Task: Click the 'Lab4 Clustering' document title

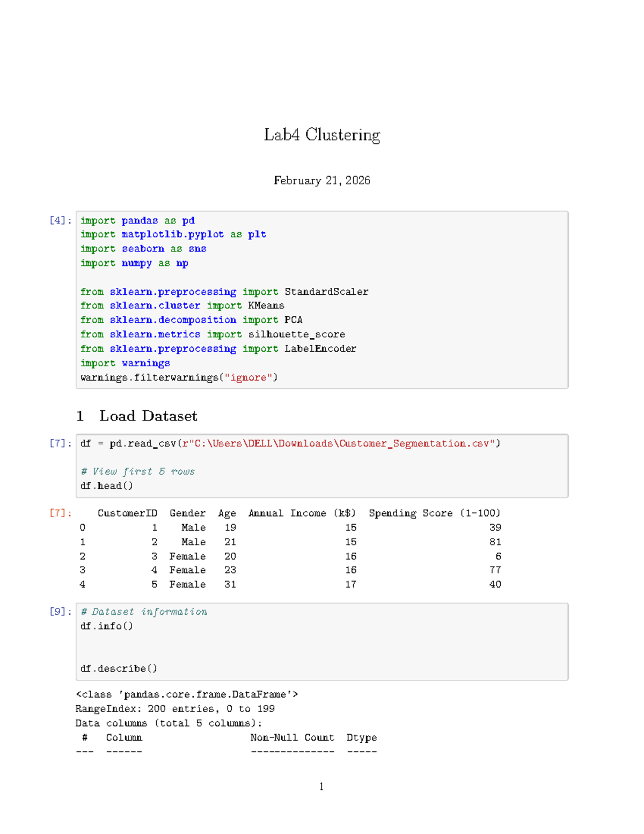Action: tap(322, 135)
